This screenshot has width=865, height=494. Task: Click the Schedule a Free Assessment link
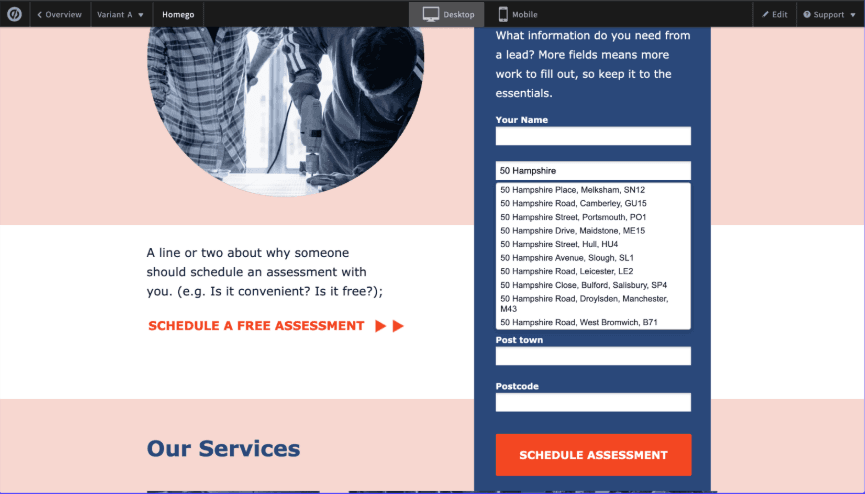[x=256, y=326]
